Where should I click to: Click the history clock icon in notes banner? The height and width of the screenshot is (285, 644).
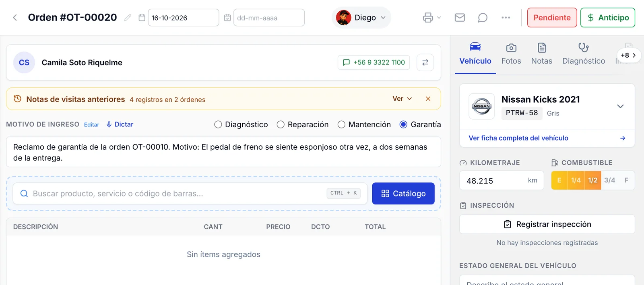tap(17, 99)
